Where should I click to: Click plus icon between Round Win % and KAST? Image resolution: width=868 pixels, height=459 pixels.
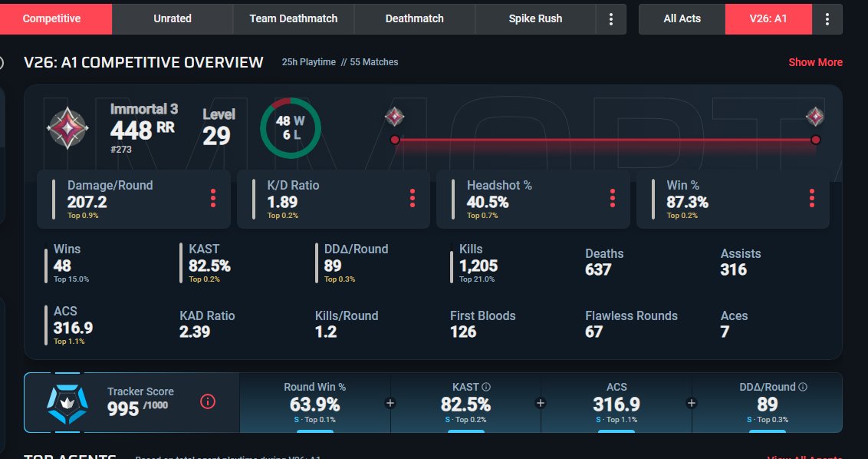pyautogui.click(x=390, y=403)
